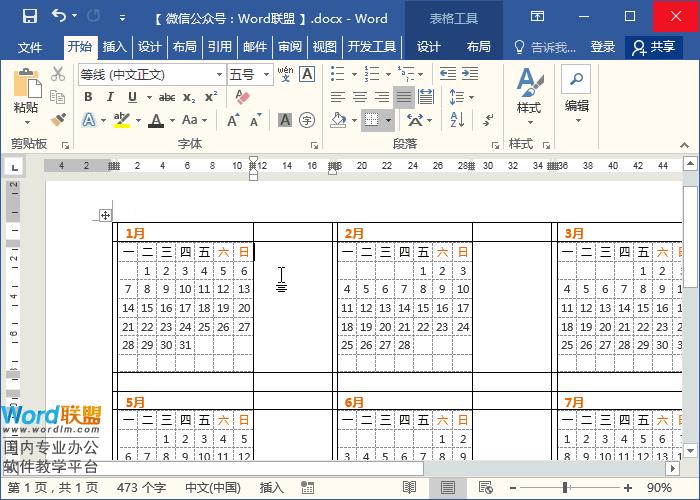The image size is (700, 500).
Task: Click the vertical scrollbar down arrow
Action: (690, 451)
